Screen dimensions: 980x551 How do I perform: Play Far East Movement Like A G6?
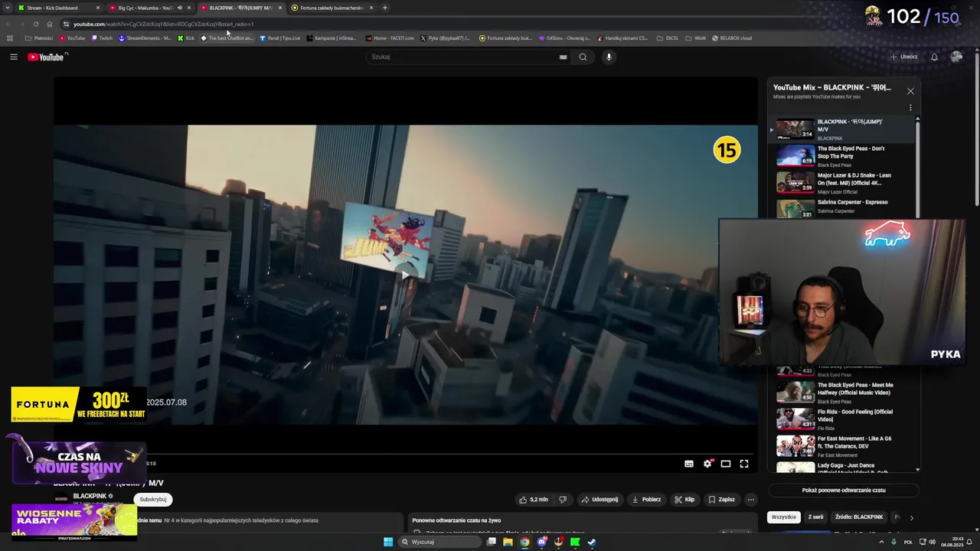pyautogui.click(x=842, y=445)
